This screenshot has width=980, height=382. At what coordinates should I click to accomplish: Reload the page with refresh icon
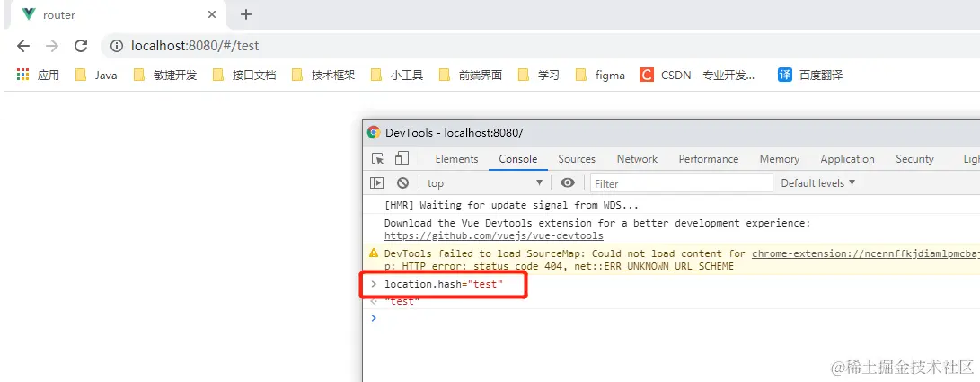[81, 46]
